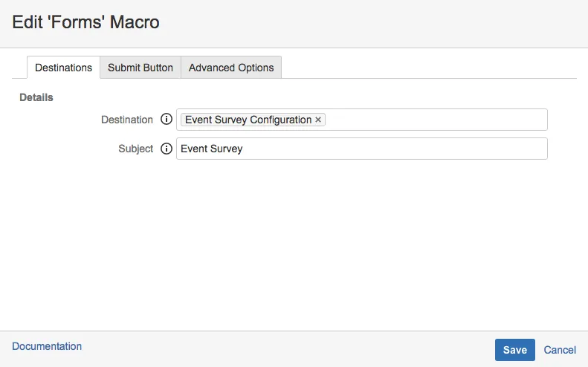Focus the Subject text field
The width and height of the screenshot is (588, 367).
coord(362,149)
